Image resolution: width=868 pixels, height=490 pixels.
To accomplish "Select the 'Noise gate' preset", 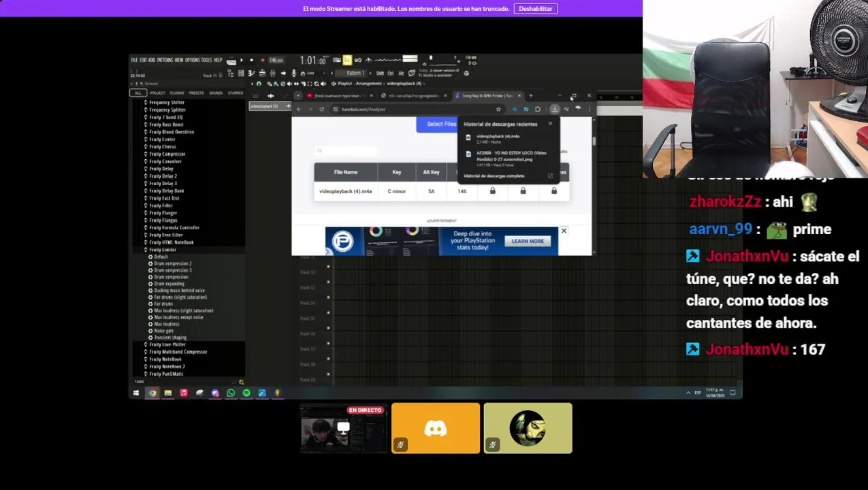I will (x=163, y=331).
